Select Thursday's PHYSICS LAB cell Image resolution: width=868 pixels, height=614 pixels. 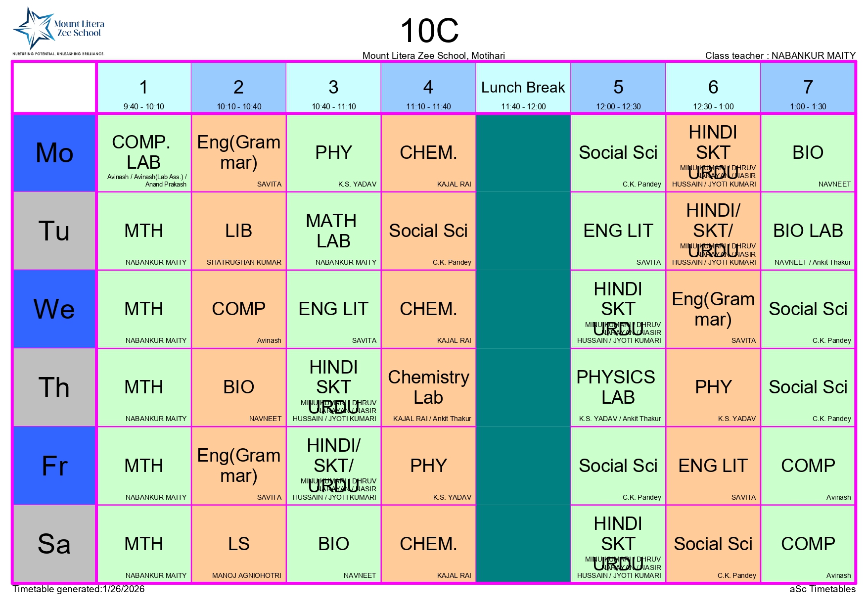pos(618,387)
